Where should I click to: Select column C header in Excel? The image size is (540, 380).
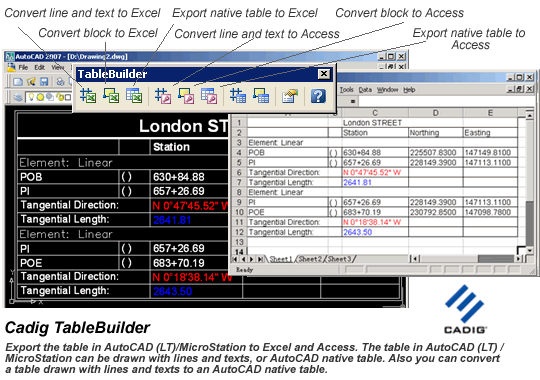375,113
